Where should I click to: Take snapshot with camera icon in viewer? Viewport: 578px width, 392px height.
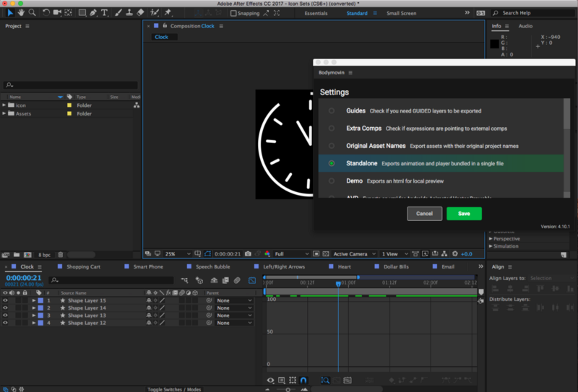point(248,254)
